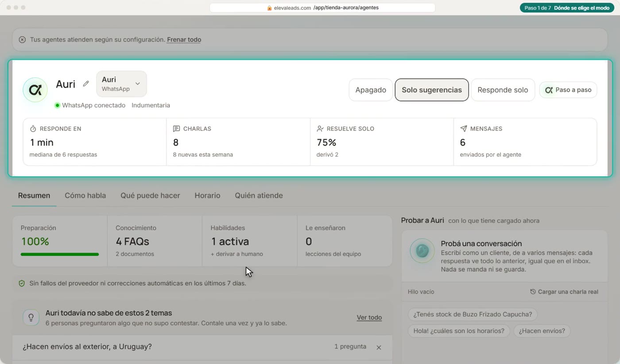Open the Paso a paso guide

pyautogui.click(x=568, y=90)
